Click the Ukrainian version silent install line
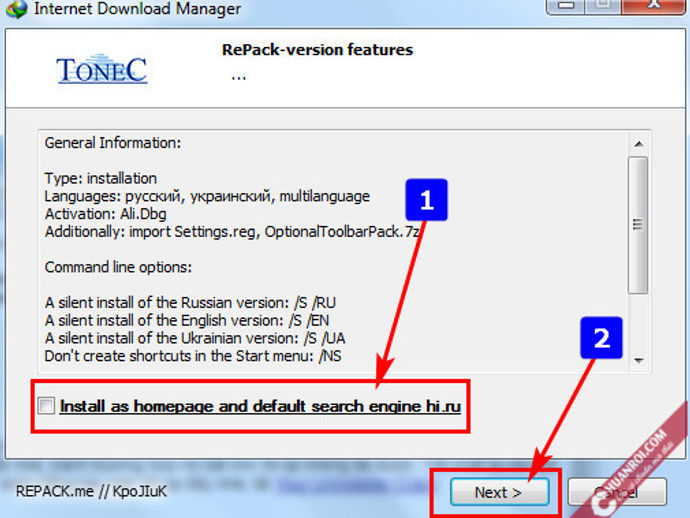690x518 pixels. 195,338
